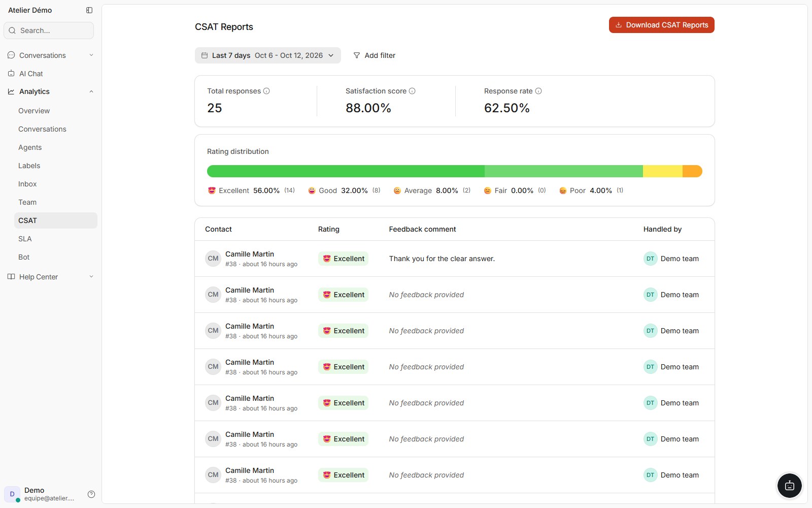Viewport: 812px width, 508px height.
Task: Open the Last 7 days date range dropdown
Action: click(267, 55)
